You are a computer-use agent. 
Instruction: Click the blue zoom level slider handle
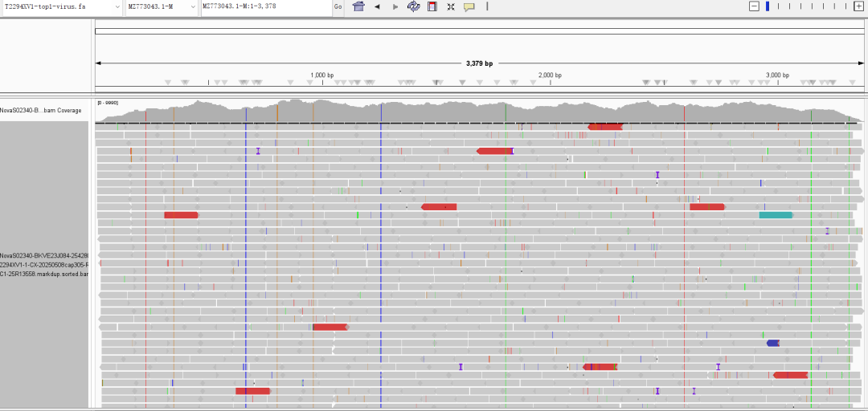(768, 6)
